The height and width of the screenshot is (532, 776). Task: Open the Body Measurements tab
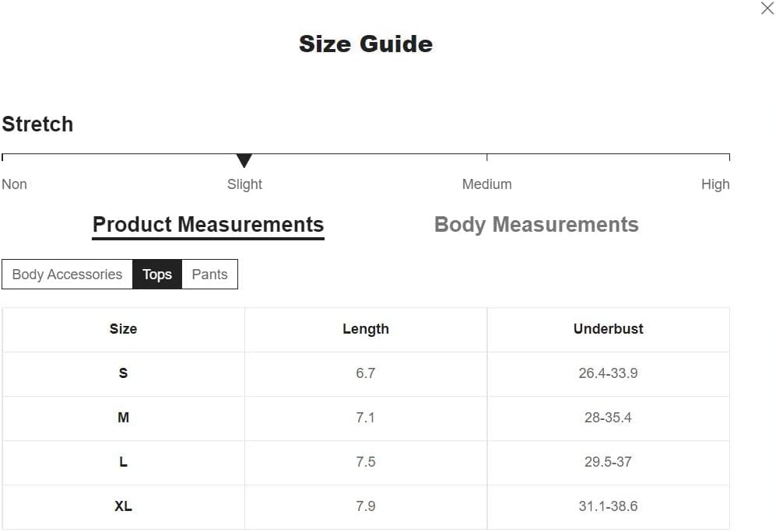536,225
